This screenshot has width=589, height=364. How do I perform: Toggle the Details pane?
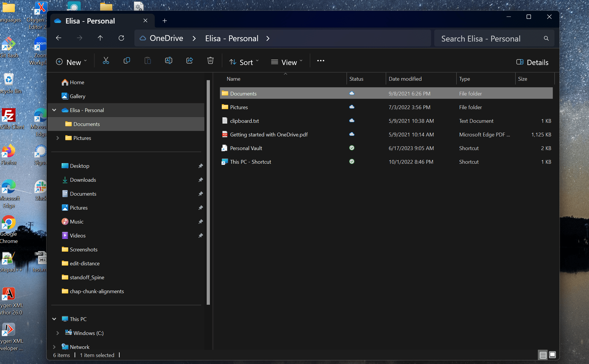tap(532, 62)
